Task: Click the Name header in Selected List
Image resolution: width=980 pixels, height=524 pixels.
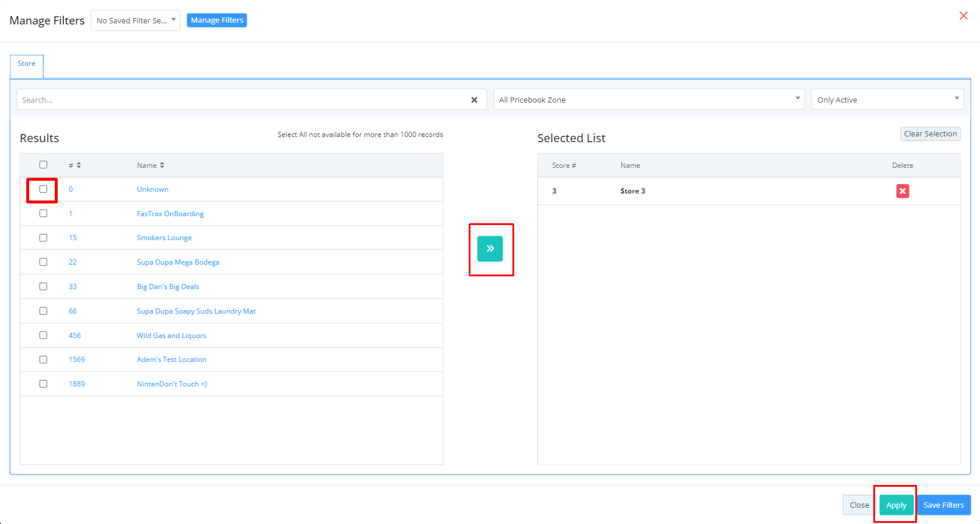Action: [630, 166]
